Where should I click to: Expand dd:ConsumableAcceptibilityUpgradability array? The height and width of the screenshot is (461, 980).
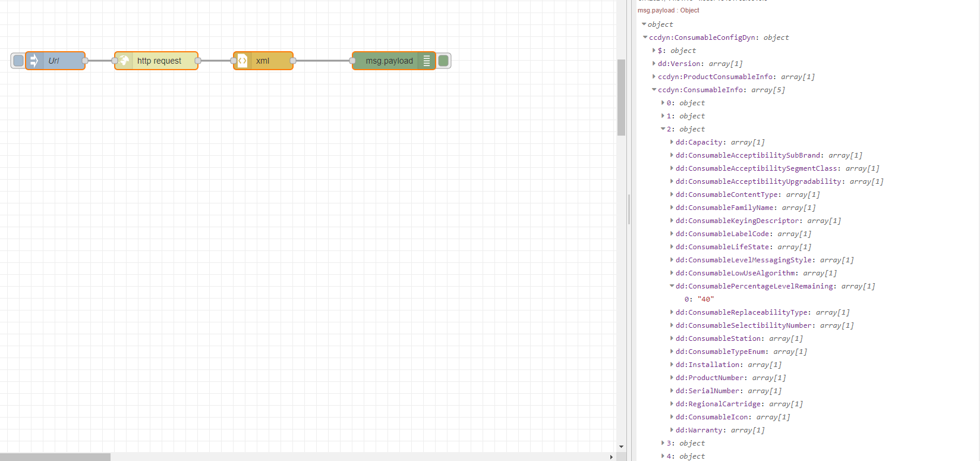tap(672, 181)
